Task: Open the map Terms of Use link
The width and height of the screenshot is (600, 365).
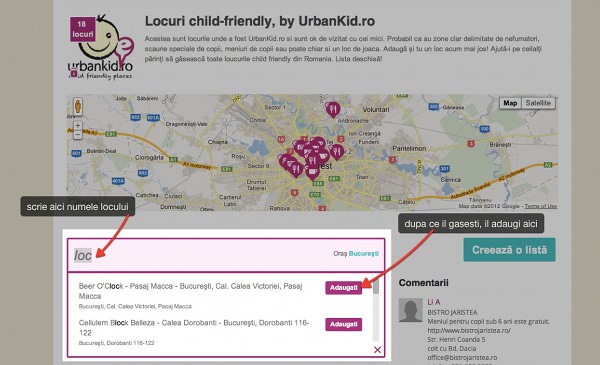Action: (540, 206)
